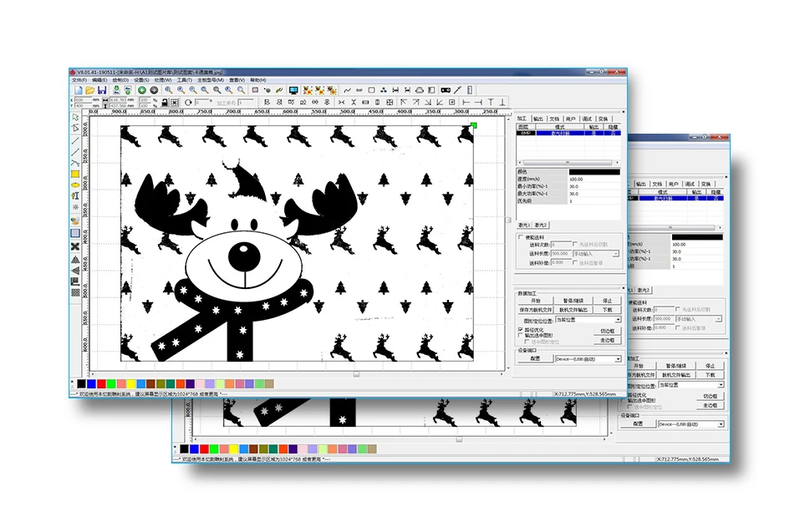
Task: Uncheck the 路径优化 checkbox
Action: [x=521, y=330]
